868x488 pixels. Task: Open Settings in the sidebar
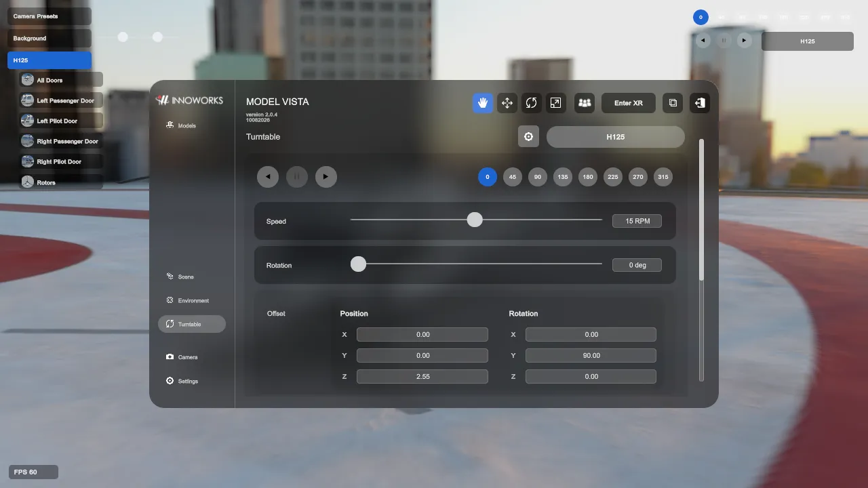click(182, 381)
